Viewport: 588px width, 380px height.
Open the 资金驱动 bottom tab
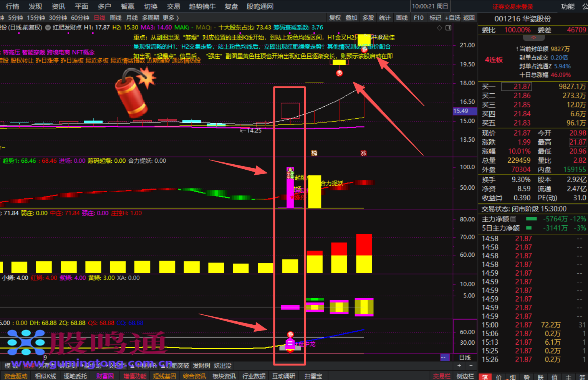16,376
